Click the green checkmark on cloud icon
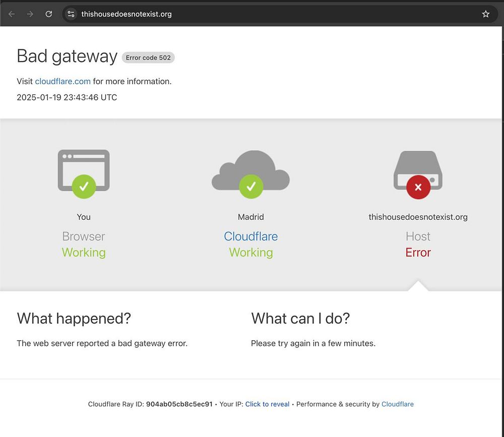Image resolution: width=504 pixels, height=437 pixels. pos(251,186)
